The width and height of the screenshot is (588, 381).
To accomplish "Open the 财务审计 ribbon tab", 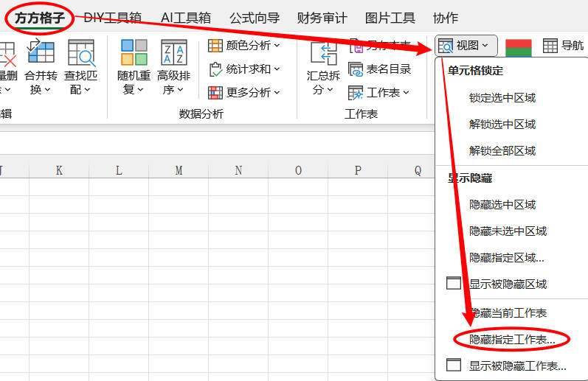I will tap(322, 18).
